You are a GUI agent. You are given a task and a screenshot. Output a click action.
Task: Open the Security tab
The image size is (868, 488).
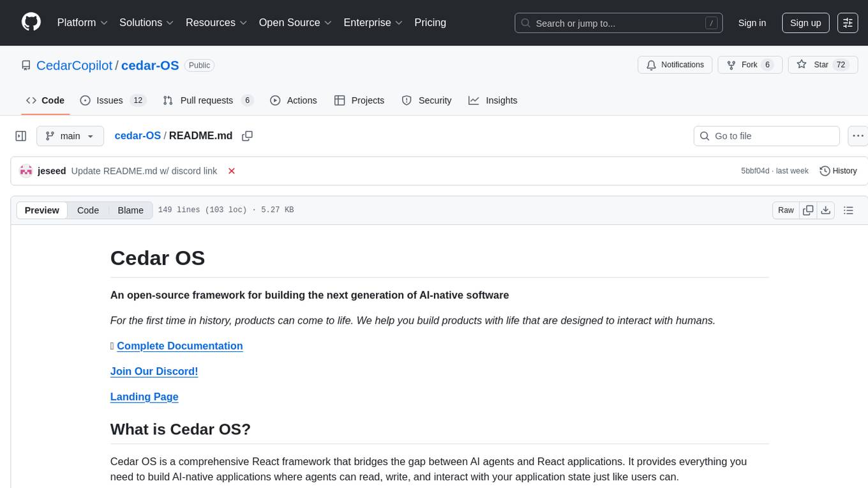[x=426, y=100]
